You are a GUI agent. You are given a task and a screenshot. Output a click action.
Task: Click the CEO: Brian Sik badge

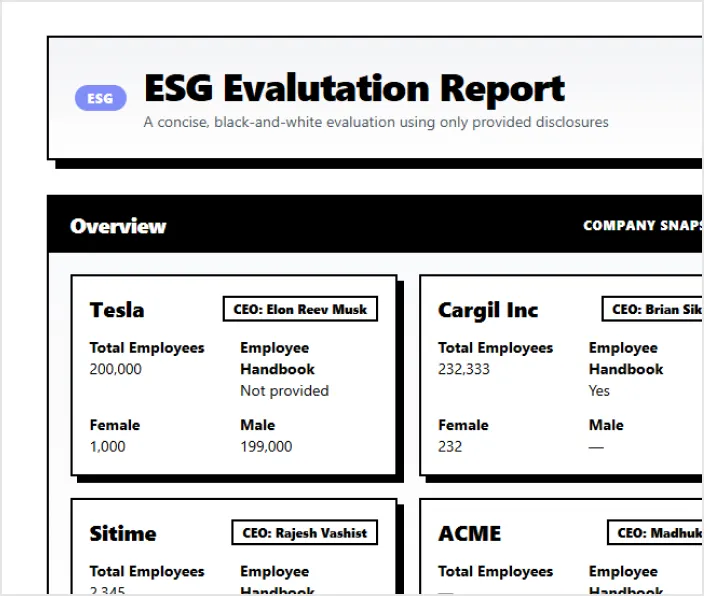pos(652,309)
